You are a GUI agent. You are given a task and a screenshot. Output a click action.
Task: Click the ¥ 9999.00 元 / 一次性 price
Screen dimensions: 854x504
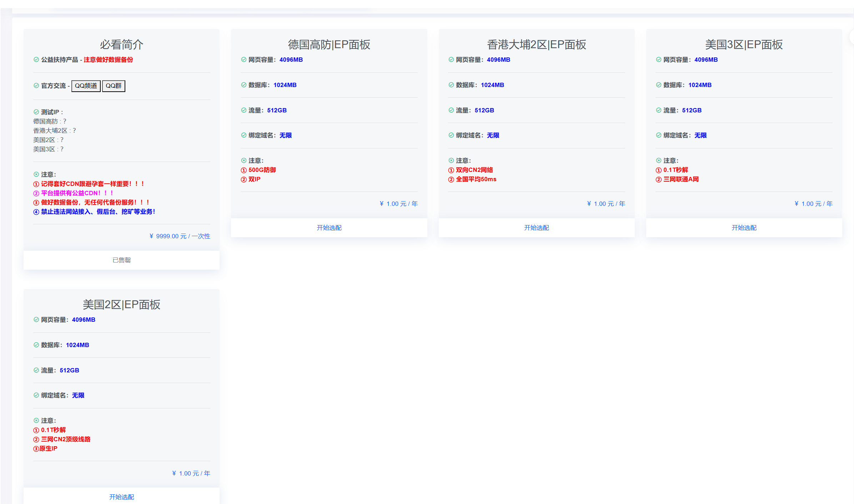[180, 236]
